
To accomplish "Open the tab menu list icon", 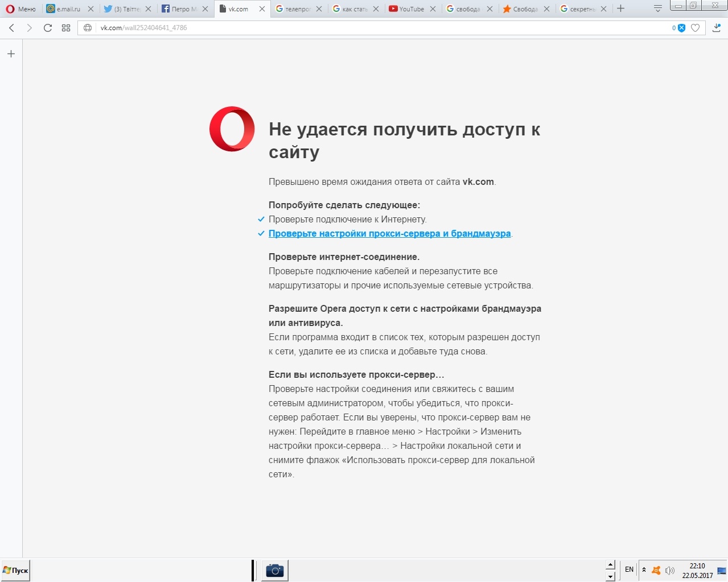I will (658, 9).
